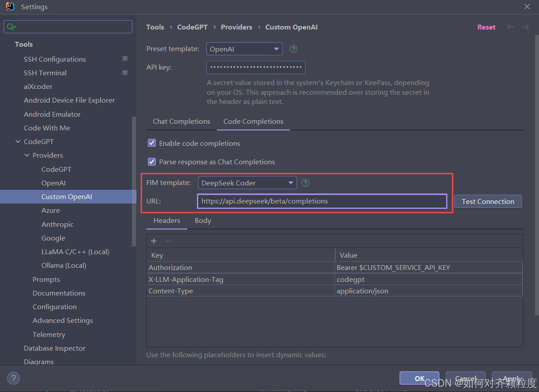Image resolution: width=539 pixels, height=392 pixels.
Task: Collapse the Providers tree node
Action: tap(27, 155)
